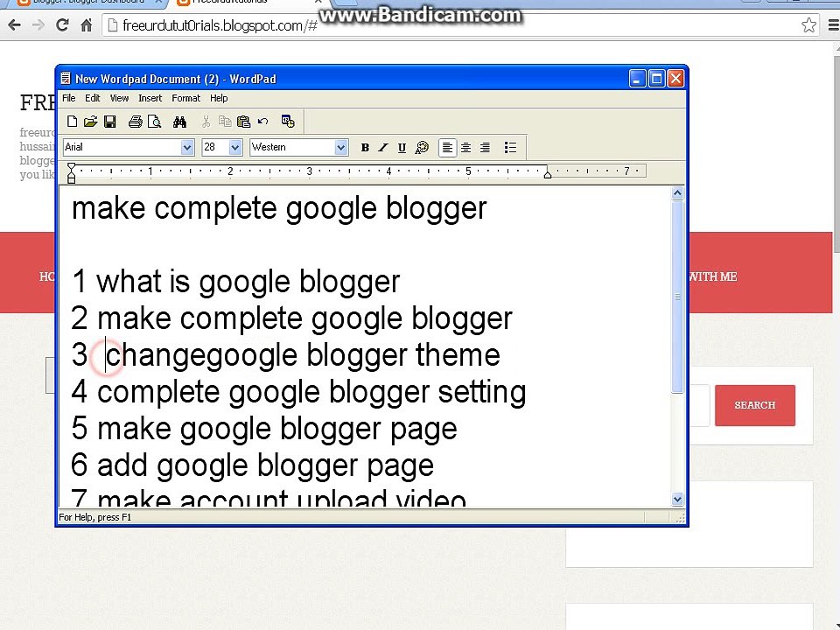
Task: Click 'WITH ME' link in blog navigation
Action: point(712,277)
